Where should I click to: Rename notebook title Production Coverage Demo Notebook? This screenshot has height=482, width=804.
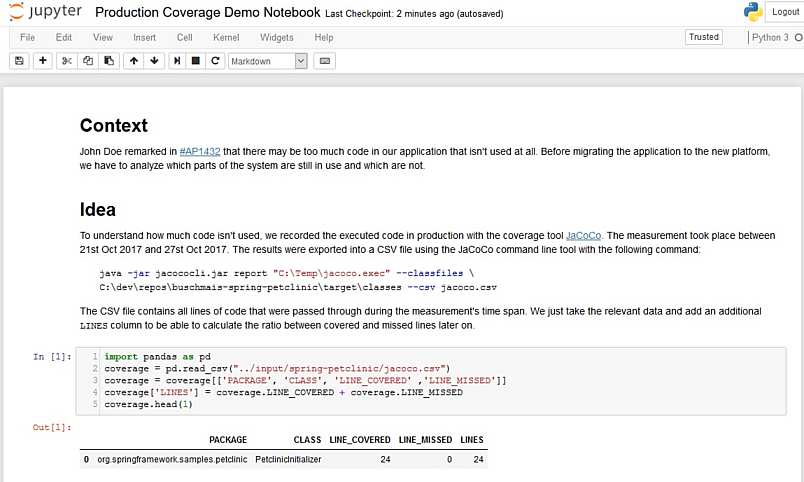point(208,12)
